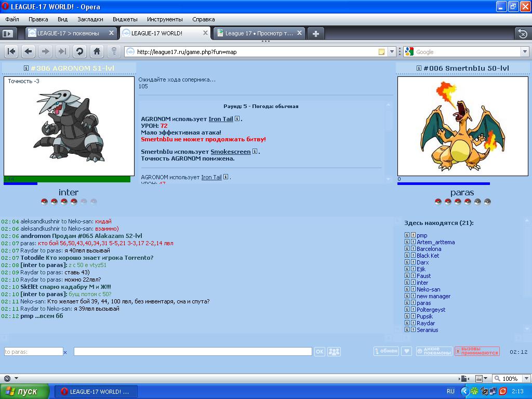Open the Google search engine dropdown
The height and width of the screenshot is (399, 532).
(x=525, y=52)
